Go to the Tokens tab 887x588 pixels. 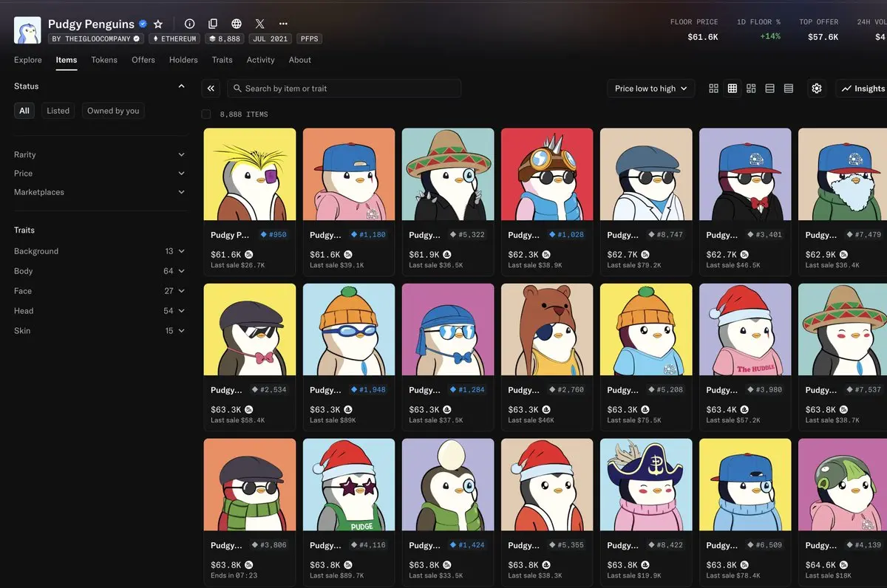(104, 60)
